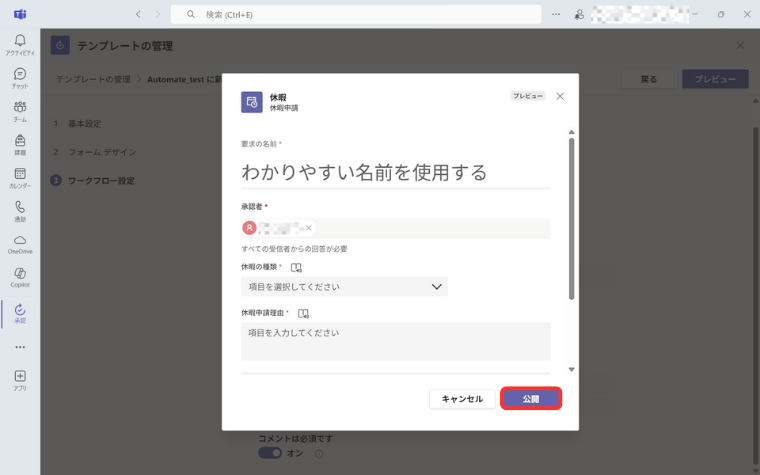This screenshot has width=760, height=475.
Task: Click the Teams logo top-left
Action: point(20,14)
